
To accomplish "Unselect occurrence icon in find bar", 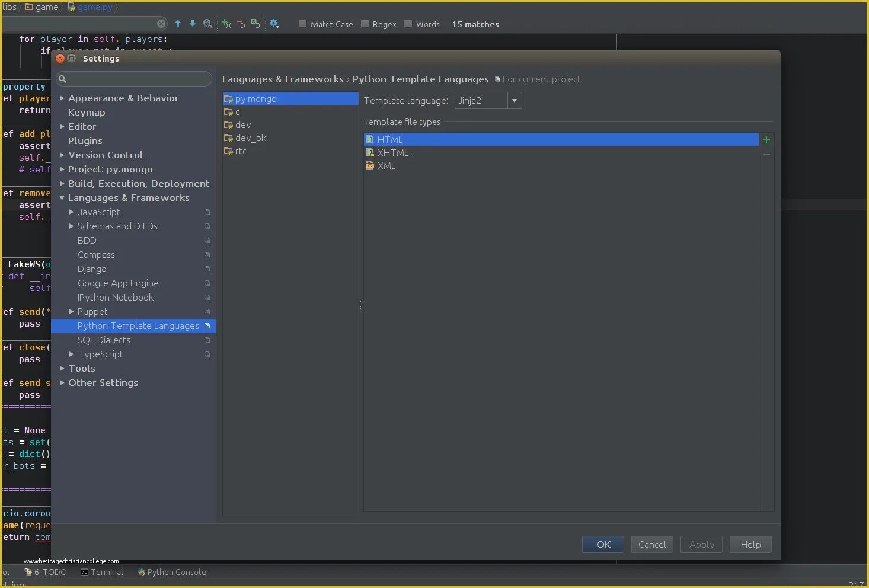I will tap(241, 24).
